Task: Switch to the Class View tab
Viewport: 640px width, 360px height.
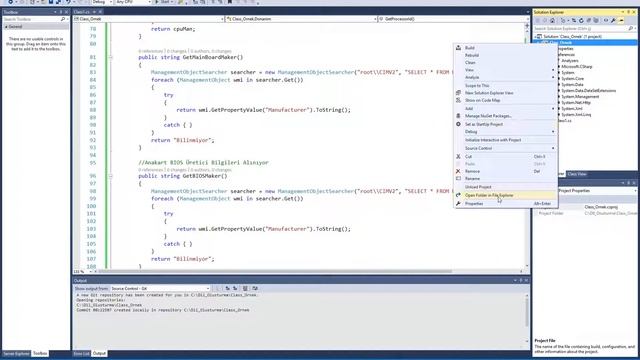Action: coord(577,174)
